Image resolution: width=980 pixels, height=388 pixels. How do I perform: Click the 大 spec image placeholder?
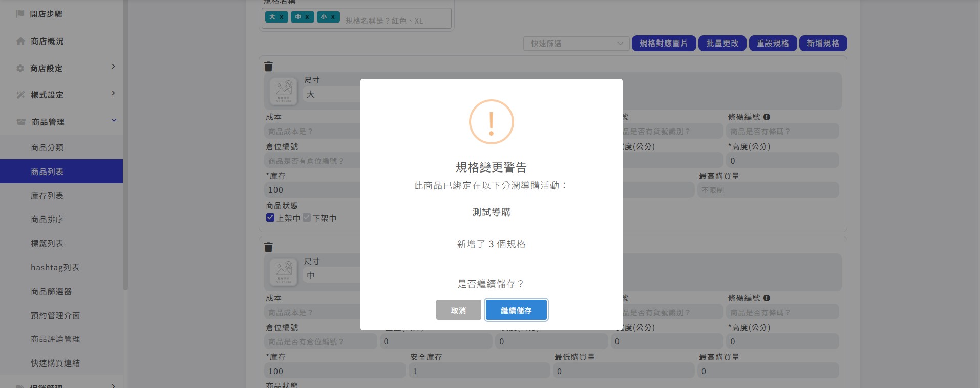click(284, 91)
